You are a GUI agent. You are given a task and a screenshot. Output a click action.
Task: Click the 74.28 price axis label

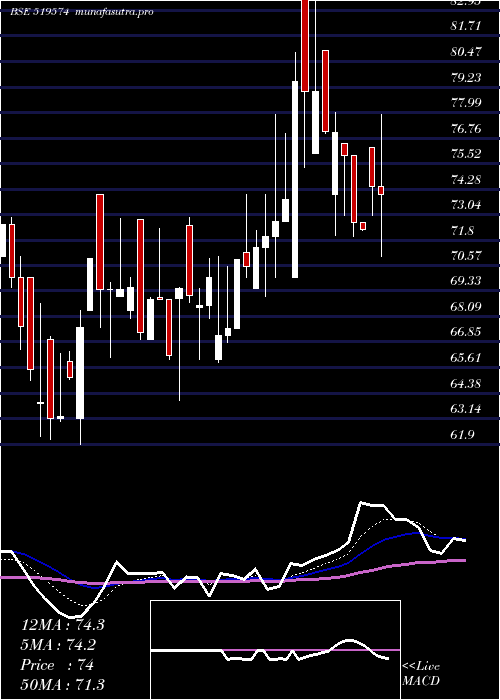(466, 180)
